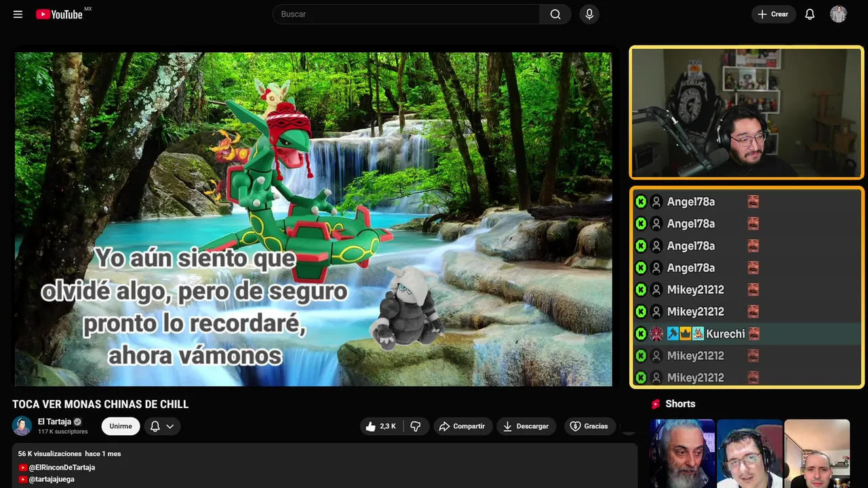The image size is (868, 488).
Task: Open the middle Shorts thumbnail
Action: coord(749,453)
